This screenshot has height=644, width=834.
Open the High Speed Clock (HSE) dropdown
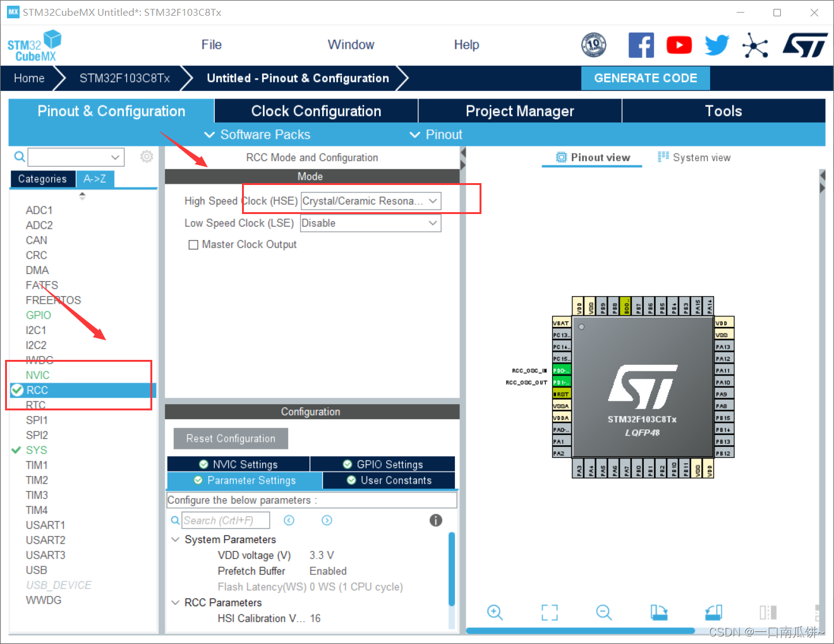coord(371,201)
